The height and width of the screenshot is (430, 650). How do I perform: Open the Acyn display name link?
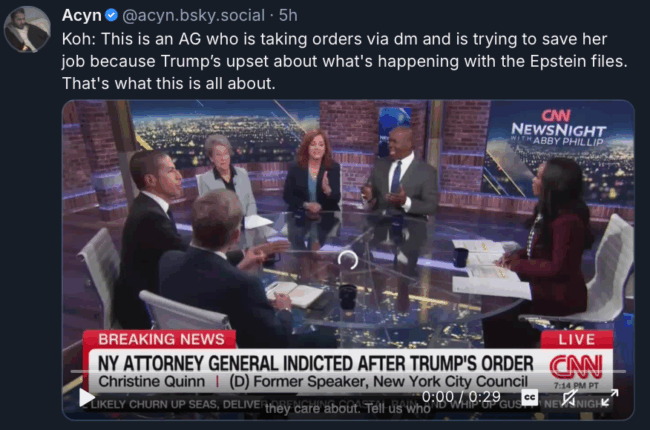(x=82, y=15)
